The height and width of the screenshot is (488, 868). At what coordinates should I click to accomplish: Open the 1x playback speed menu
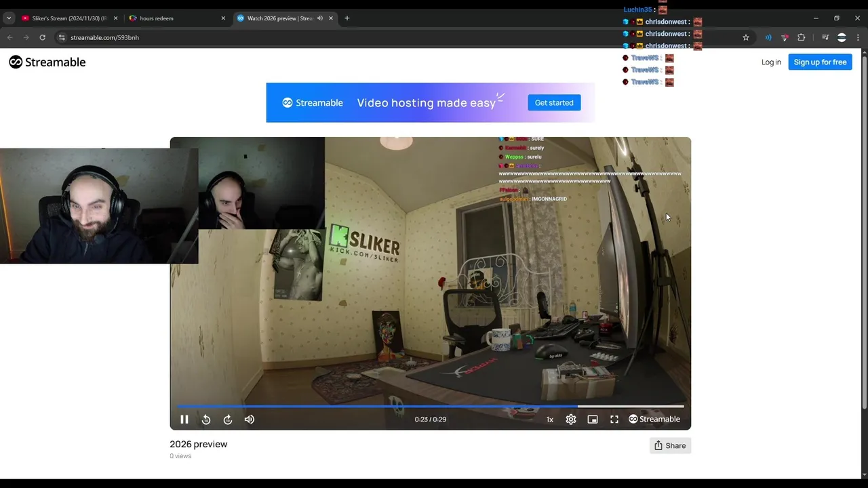point(550,420)
